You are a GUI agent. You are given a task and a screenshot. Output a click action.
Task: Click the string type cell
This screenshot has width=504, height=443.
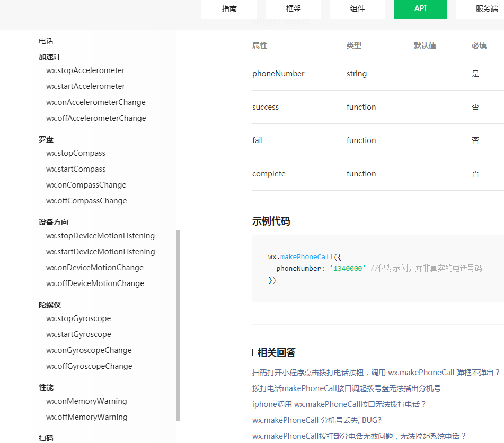click(357, 74)
